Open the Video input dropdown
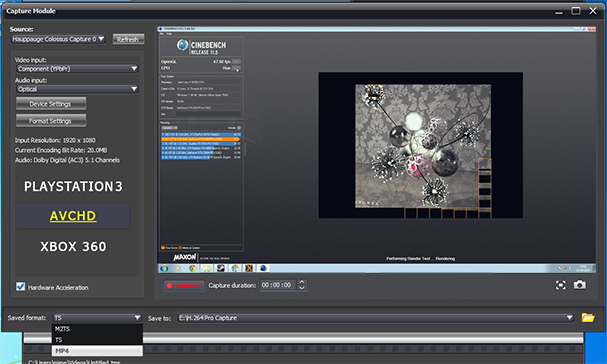 click(77, 69)
